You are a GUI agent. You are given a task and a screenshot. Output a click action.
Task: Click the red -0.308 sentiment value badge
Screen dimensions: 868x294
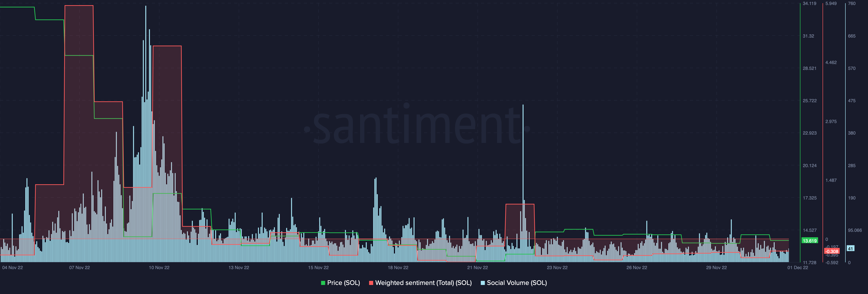point(832,251)
